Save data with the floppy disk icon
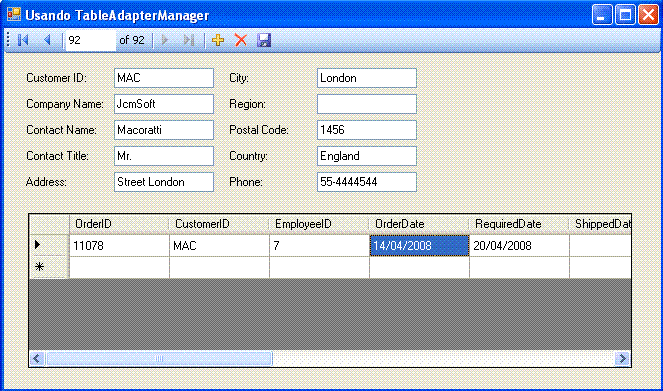This screenshot has height=391, width=663. 264,40
